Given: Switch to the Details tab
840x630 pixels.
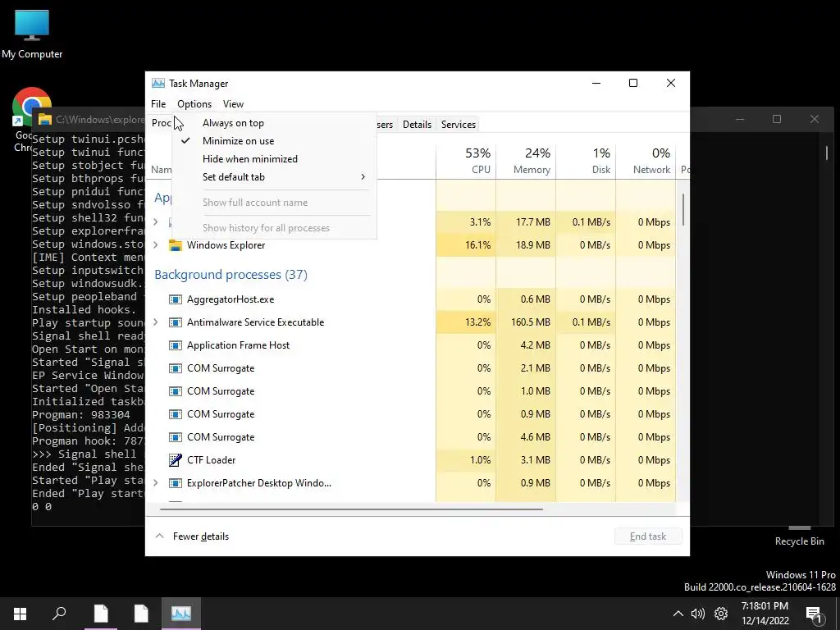Looking at the screenshot, I should [x=417, y=125].
